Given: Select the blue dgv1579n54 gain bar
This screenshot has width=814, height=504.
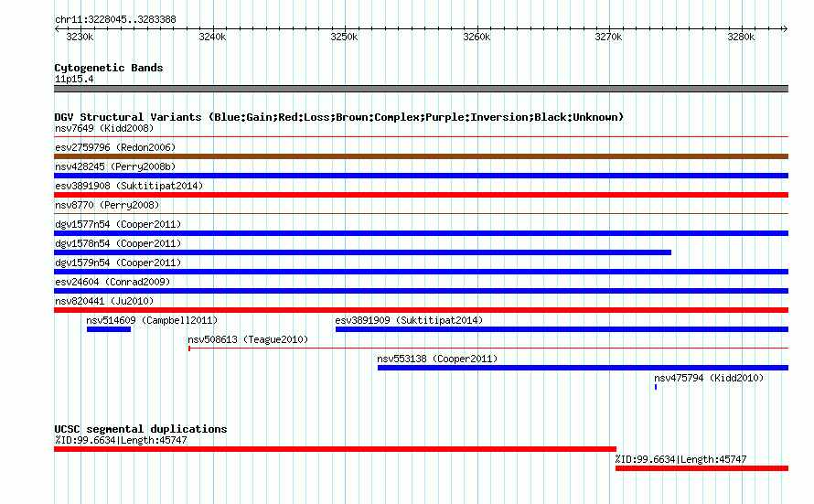Looking at the screenshot, I should (x=421, y=272).
